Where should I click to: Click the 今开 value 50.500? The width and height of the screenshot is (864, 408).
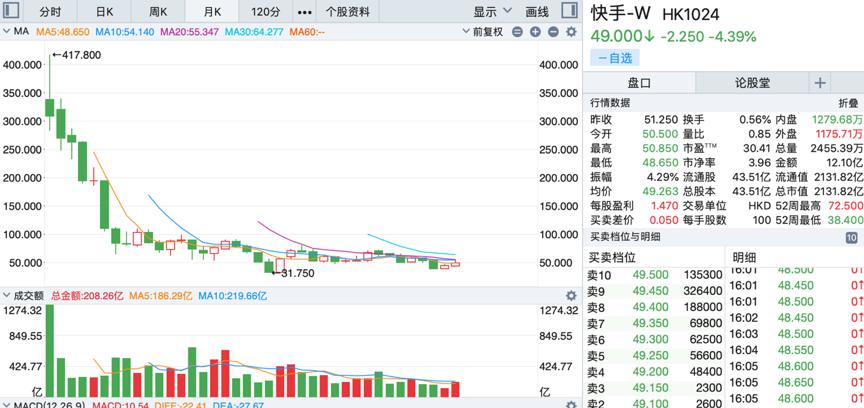click(x=661, y=134)
